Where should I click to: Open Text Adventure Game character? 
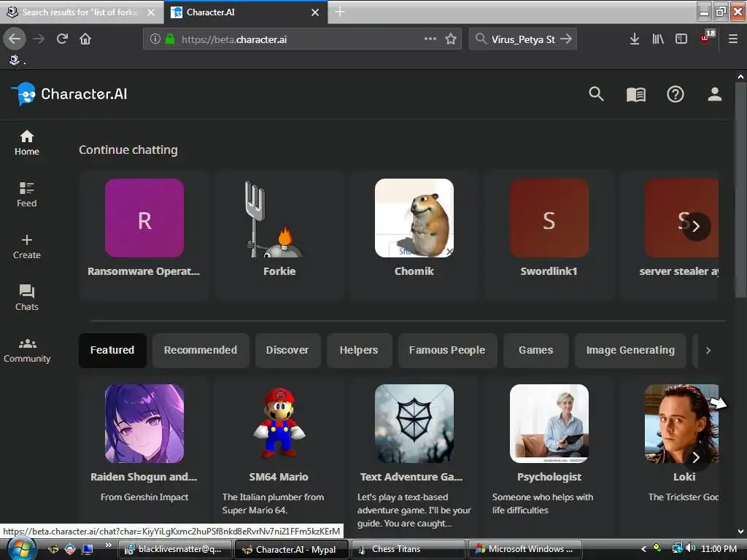click(x=414, y=456)
